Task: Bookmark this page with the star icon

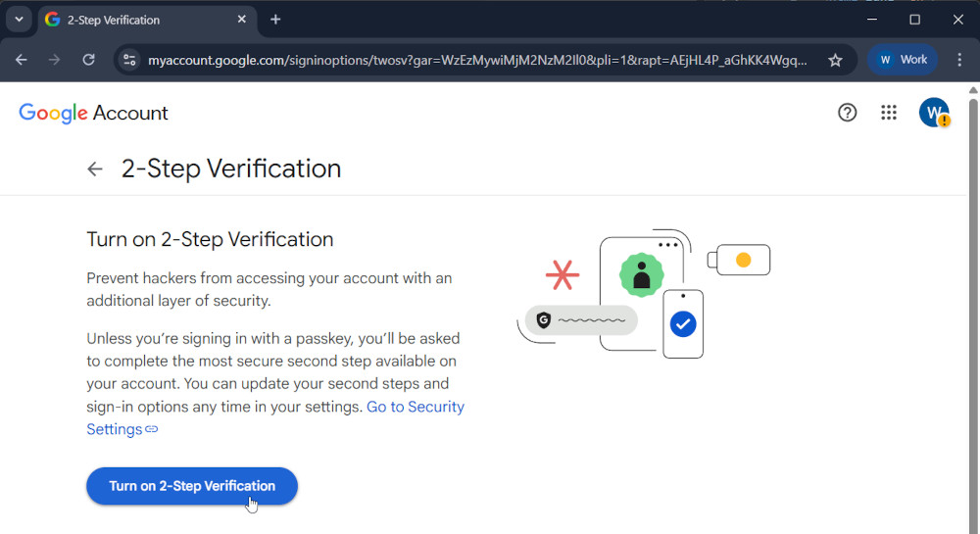Action: pyautogui.click(x=835, y=60)
